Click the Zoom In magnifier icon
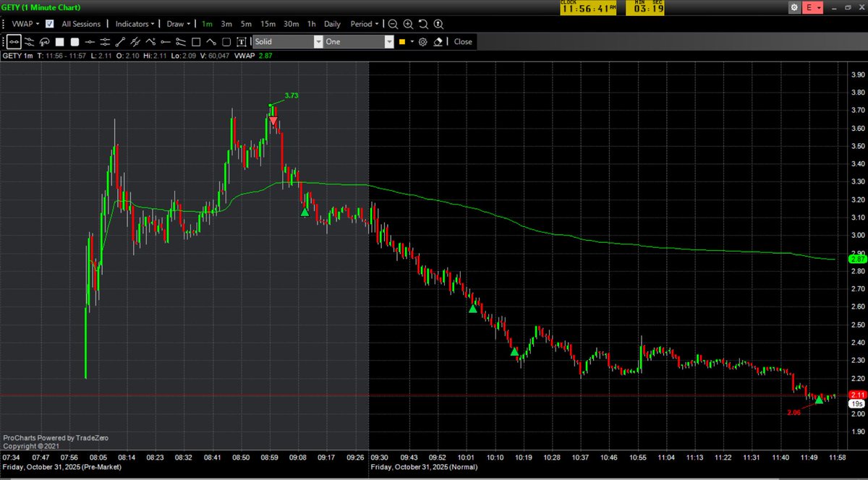Image resolution: width=868 pixels, height=480 pixels. [408, 24]
